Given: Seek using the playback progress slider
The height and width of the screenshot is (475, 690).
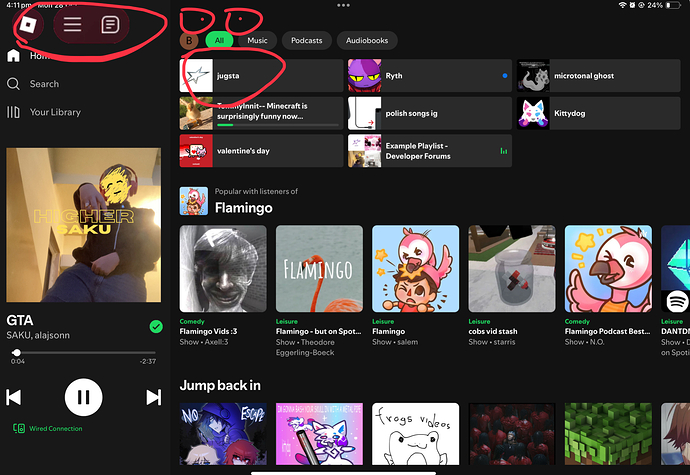Looking at the screenshot, I should click(84, 353).
